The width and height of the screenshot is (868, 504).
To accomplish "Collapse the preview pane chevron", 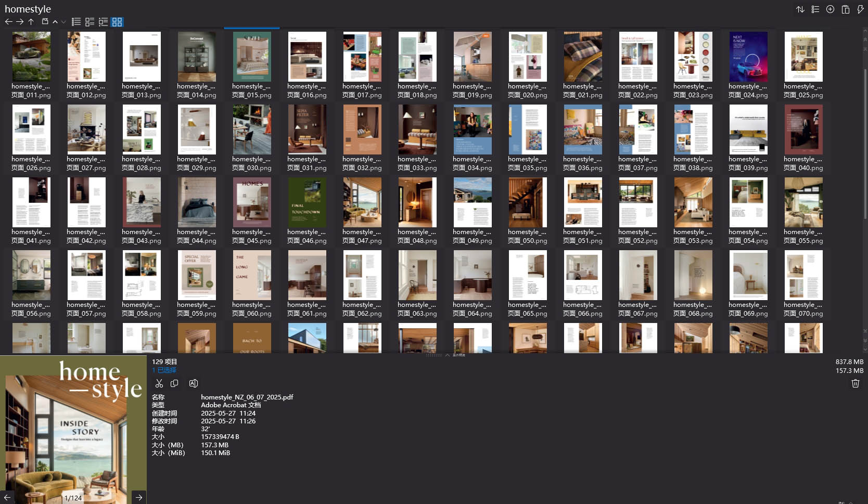I will point(447,355).
